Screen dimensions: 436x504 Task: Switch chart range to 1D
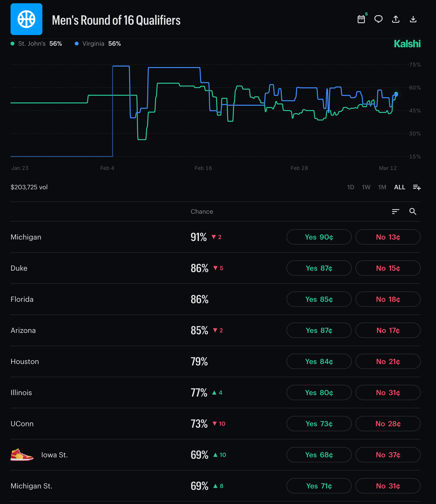click(350, 187)
